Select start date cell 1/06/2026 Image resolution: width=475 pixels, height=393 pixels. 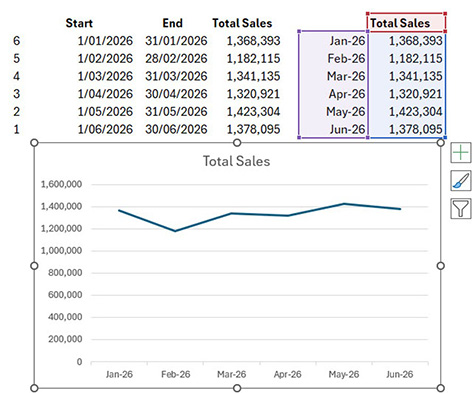105,129
